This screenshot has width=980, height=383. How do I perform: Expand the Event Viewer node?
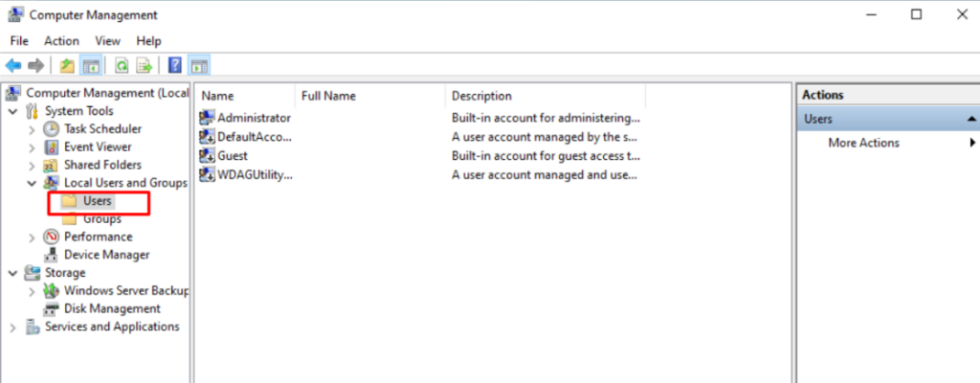tap(32, 147)
